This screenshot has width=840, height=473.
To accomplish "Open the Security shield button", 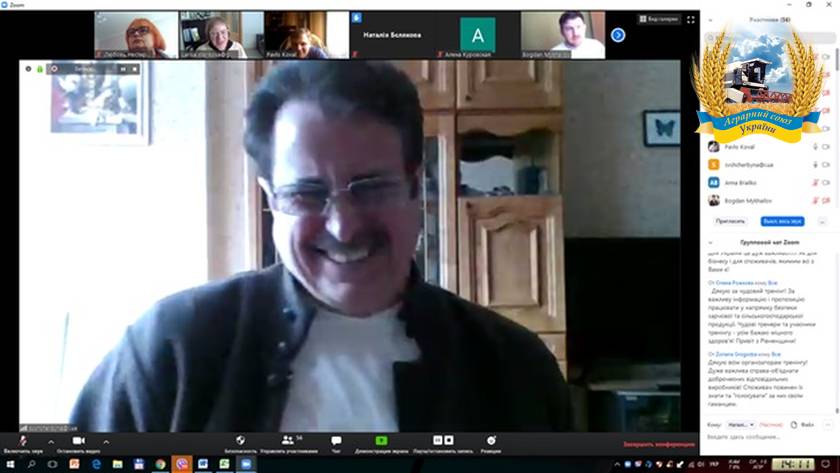I will 241,440.
